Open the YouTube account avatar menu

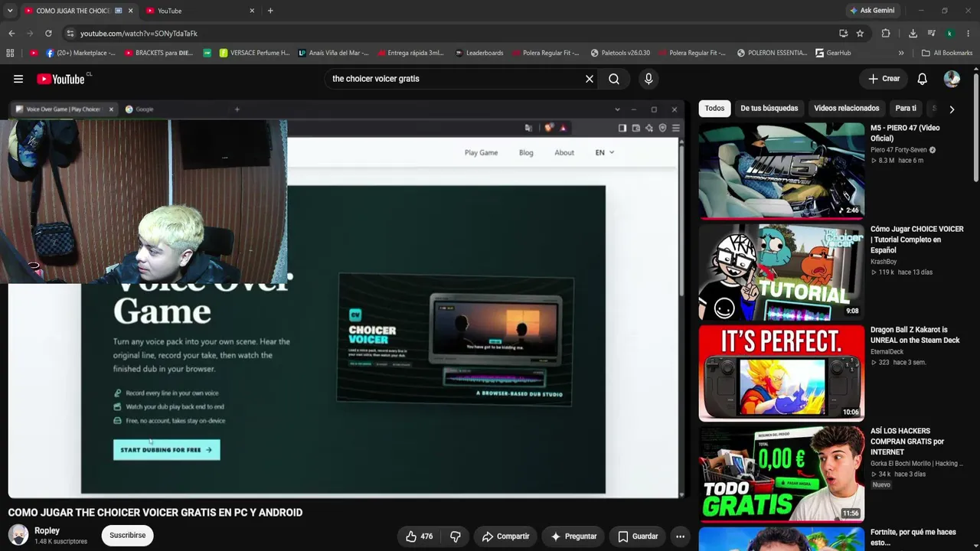[x=952, y=79]
